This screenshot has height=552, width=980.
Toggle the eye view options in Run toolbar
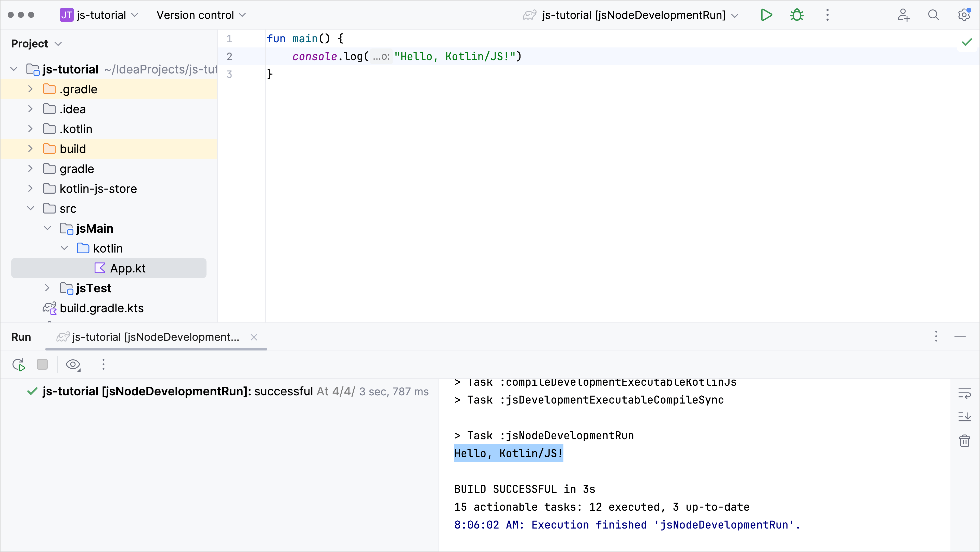pyautogui.click(x=73, y=364)
